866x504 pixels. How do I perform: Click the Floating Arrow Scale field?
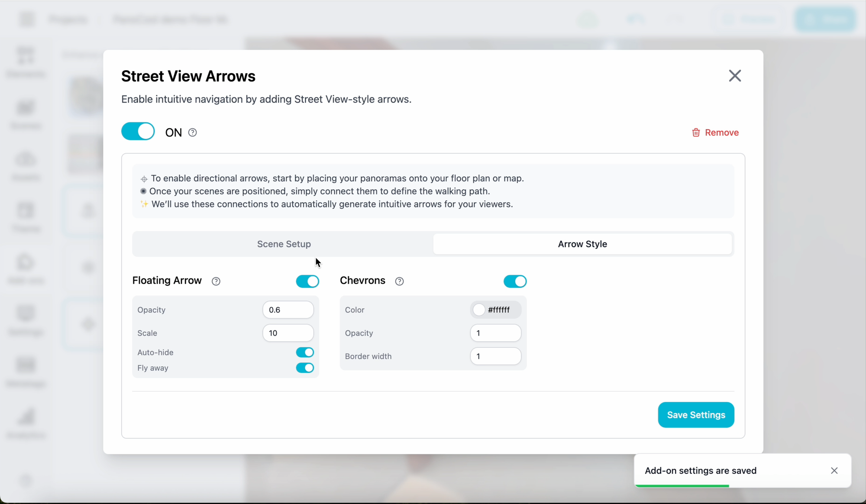tap(288, 333)
